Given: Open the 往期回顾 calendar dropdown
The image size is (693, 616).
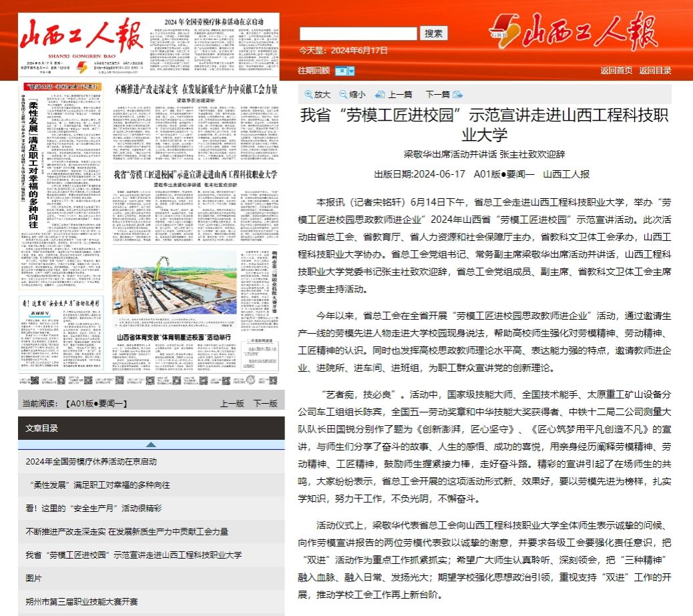Looking at the screenshot, I should [x=344, y=71].
